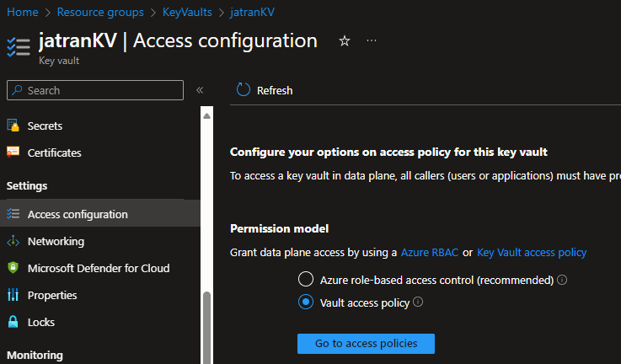Viewport: 621px width, 364px height.
Task: Open the more options ellipsis menu
Action: (372, 40)
